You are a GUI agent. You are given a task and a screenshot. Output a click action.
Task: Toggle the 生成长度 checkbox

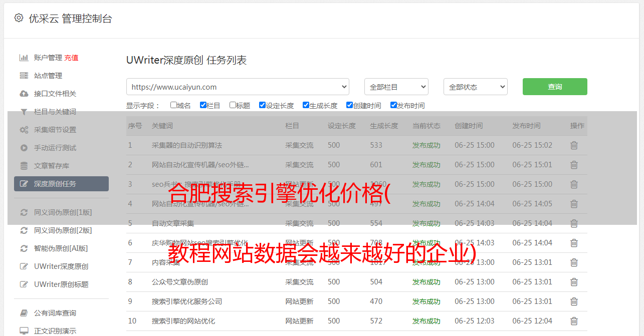point(306,105)
